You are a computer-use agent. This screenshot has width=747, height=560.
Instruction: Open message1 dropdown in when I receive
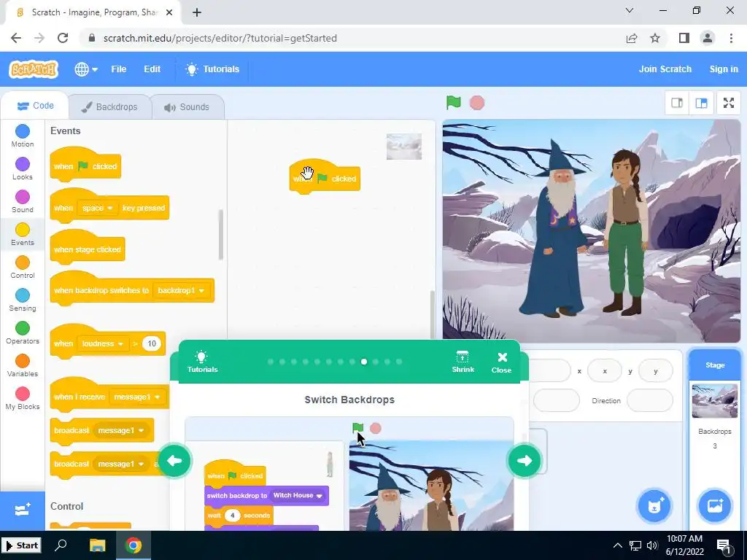pyautogui.click(x=136, y=397)
